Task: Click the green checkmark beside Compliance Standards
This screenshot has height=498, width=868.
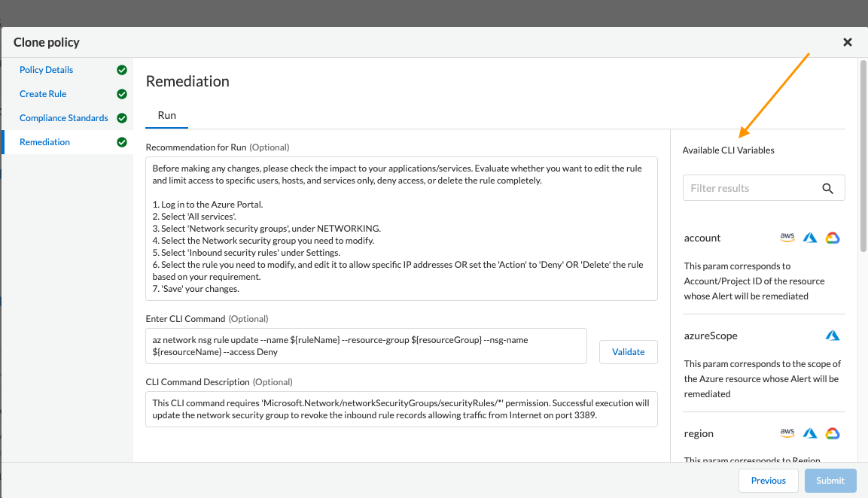Action: pyautogui.click(x=122, y=118)
